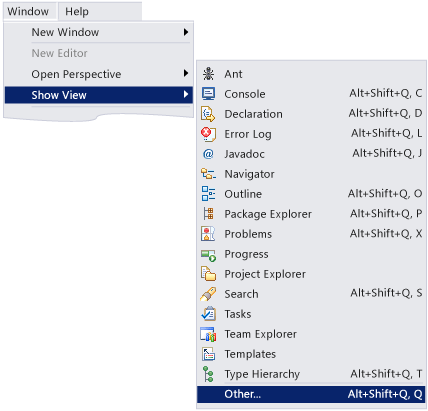The height and width of the screenshot is (411, 428).
Task: Select the Project Explorer entry
Action: coord(311,274)
